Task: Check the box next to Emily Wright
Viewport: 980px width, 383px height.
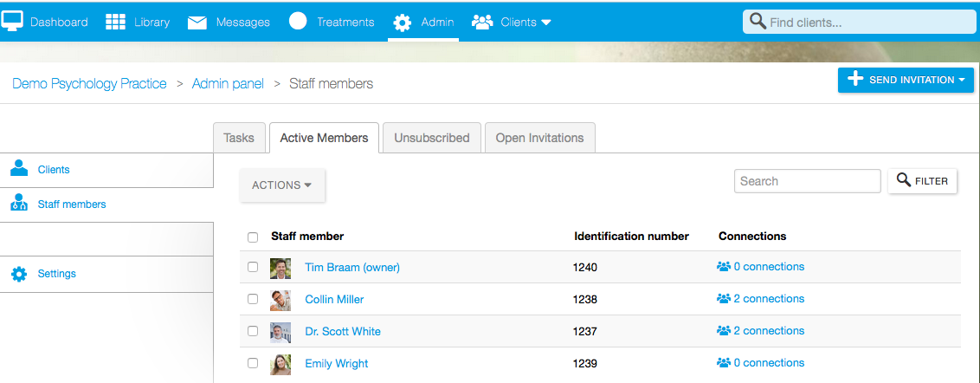Action: point(253,363)
